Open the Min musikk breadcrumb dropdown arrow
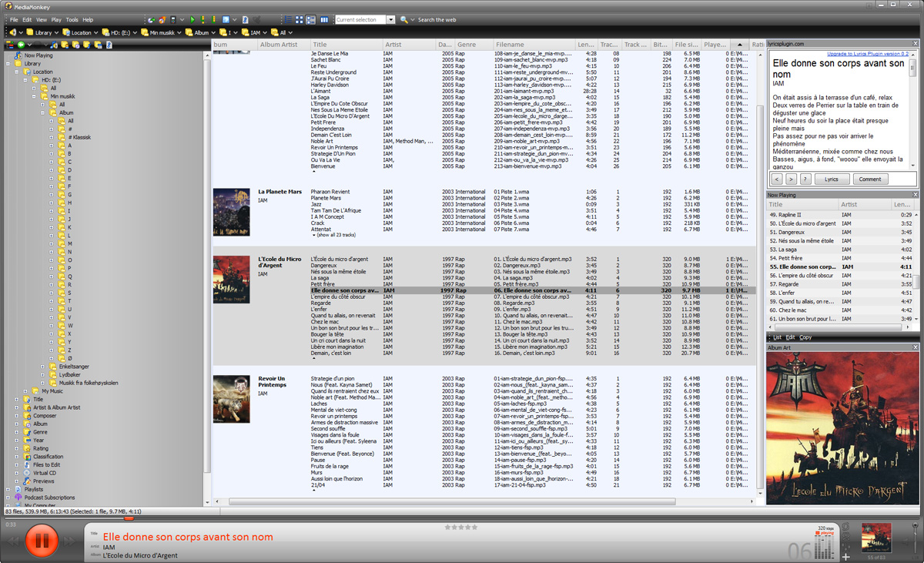This screenshot has height=563, width=924. [179, 32]
